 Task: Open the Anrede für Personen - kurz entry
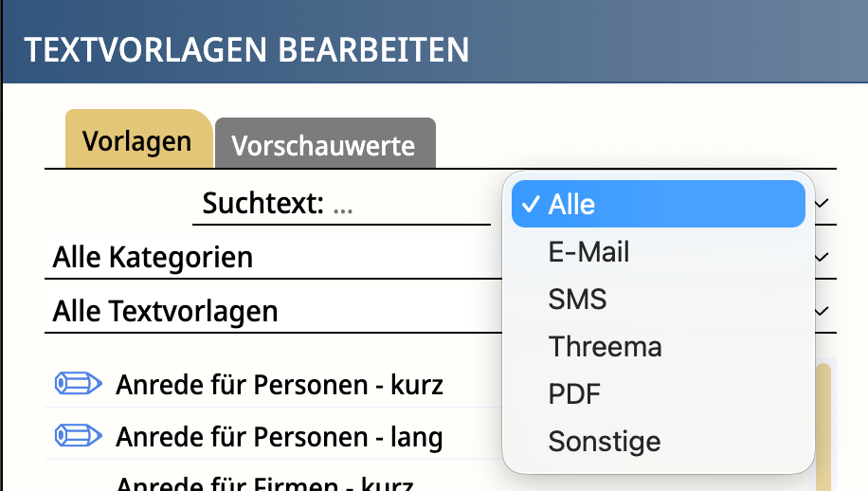280,384
